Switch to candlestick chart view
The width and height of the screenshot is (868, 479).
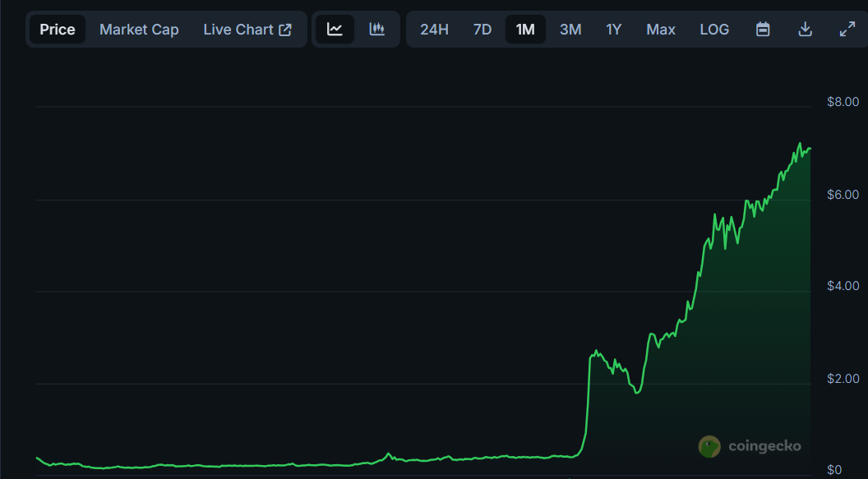[x=377, y=30]
